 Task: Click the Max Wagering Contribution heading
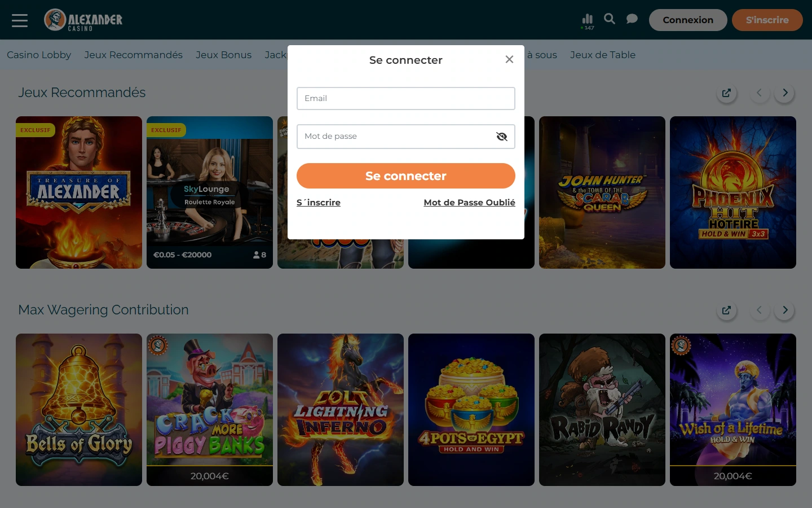pyautogui.click(x=103, y=310)
